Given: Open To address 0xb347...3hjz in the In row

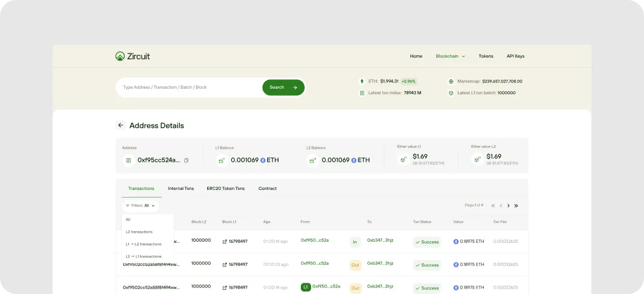Looking at the screenshot, I should tap(380, 240).
